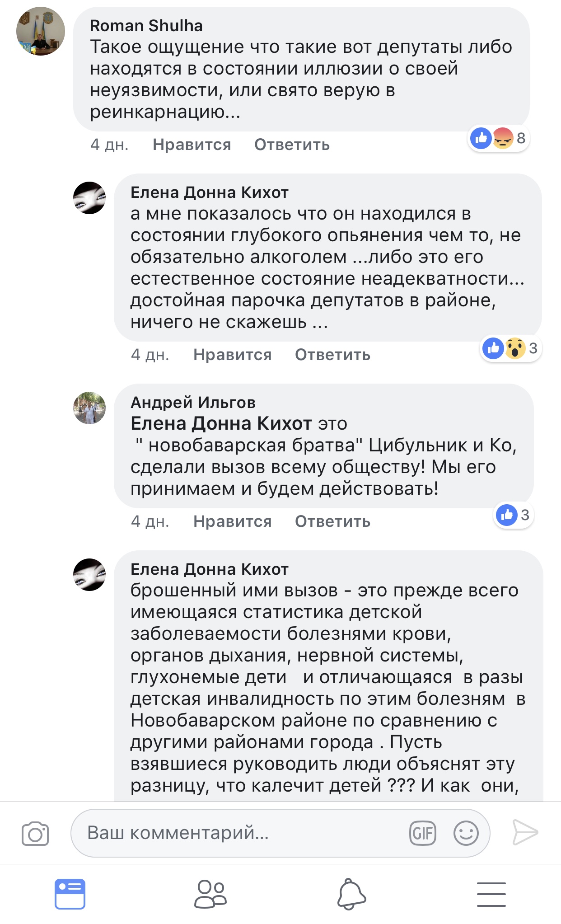View reactions on Roman Shulha's comment
This screenshot has height=924, width=561.
coord(498,138)
